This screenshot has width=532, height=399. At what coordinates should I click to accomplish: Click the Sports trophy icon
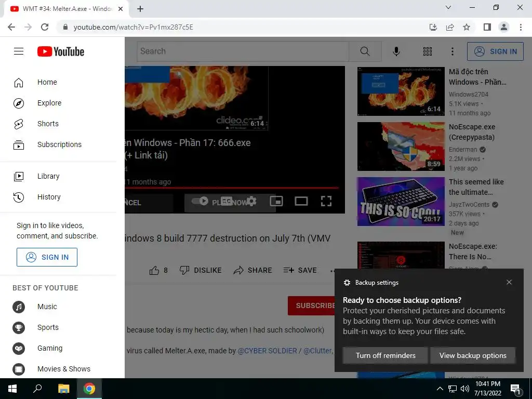point(19,328)
